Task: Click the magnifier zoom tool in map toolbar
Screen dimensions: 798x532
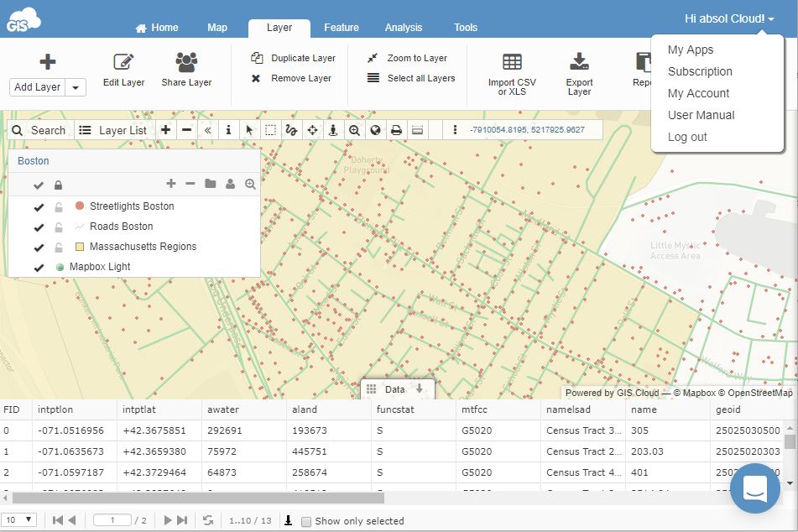Action: point(354,130)
